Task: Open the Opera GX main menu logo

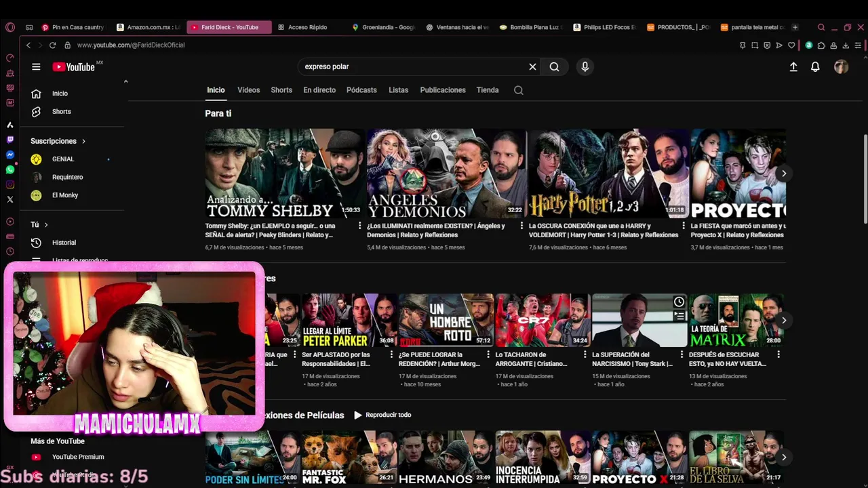Action: click(x=9, y=27)
